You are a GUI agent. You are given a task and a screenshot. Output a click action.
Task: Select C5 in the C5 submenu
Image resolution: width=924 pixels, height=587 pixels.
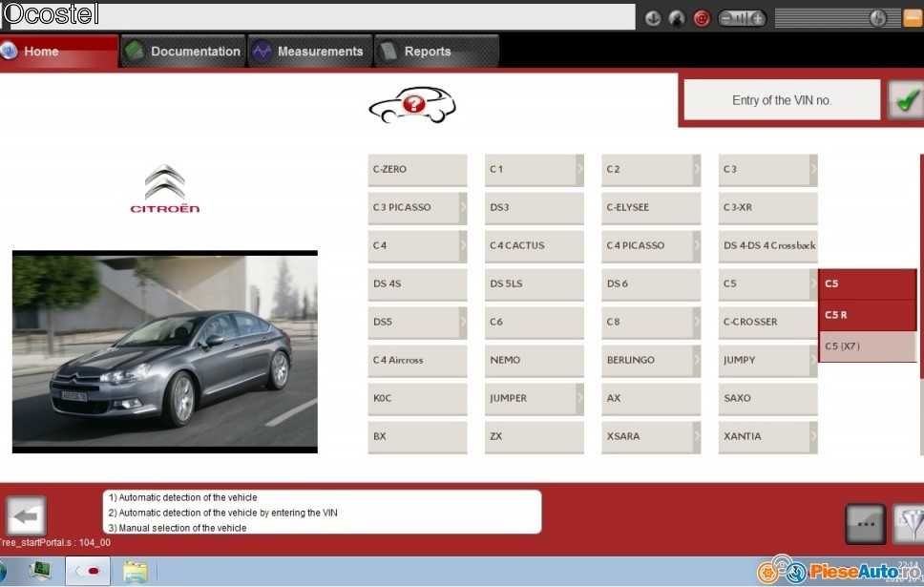[x=868, y=284]
